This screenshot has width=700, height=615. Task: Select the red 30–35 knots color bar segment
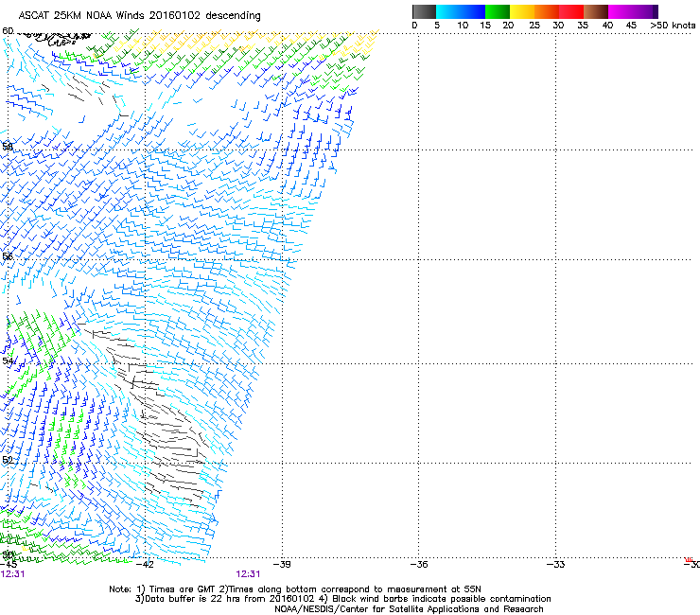coord(571,11)
